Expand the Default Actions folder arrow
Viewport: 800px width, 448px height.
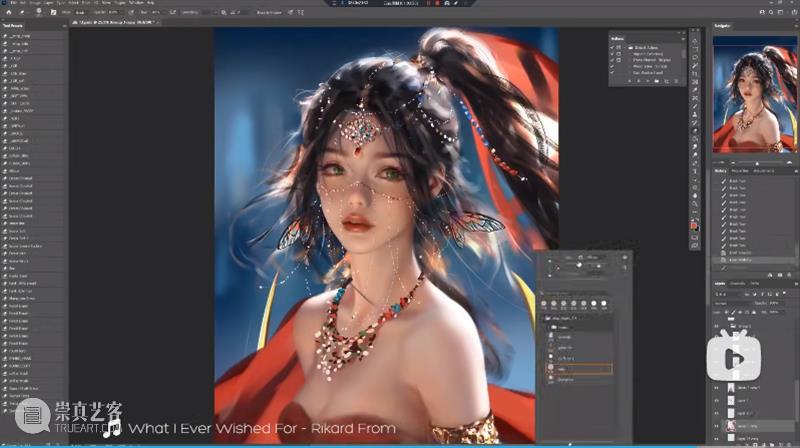coord(624,47)
